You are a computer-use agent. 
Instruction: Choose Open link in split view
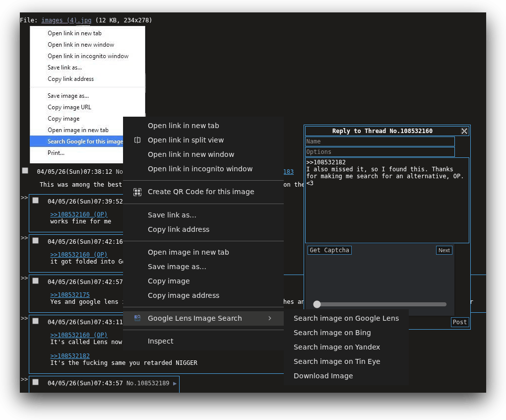pos(203,140)
